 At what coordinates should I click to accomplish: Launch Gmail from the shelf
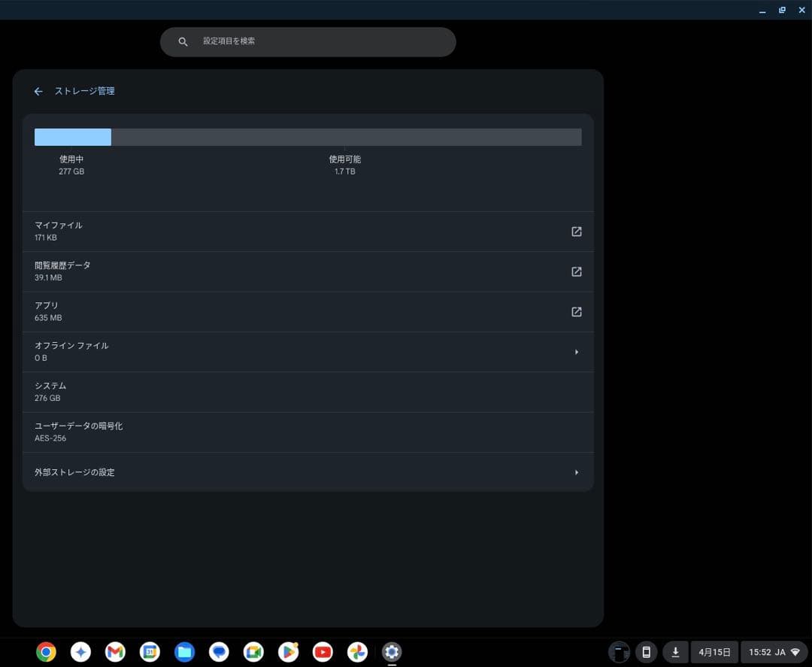point(115,652)
